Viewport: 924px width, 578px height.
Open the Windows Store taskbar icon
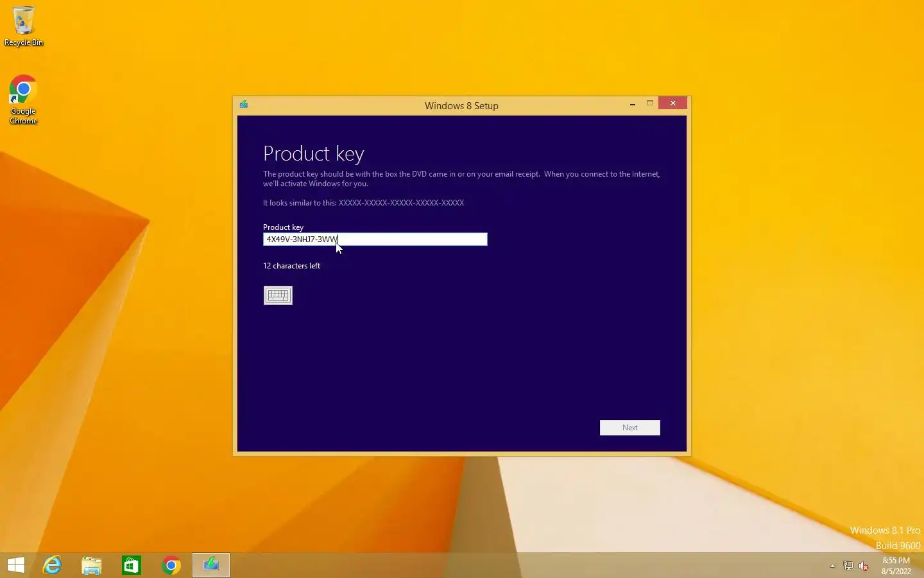click(x=132, y=565)
